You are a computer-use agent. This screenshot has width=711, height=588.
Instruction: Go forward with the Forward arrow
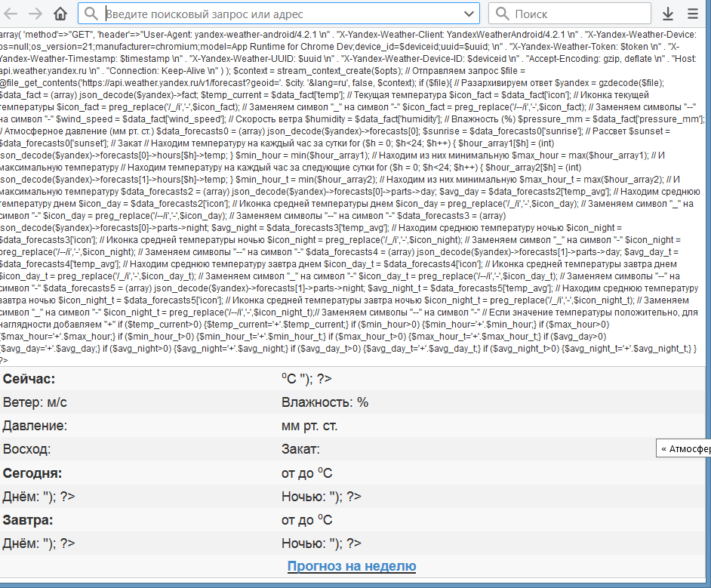tap(35, 14)
